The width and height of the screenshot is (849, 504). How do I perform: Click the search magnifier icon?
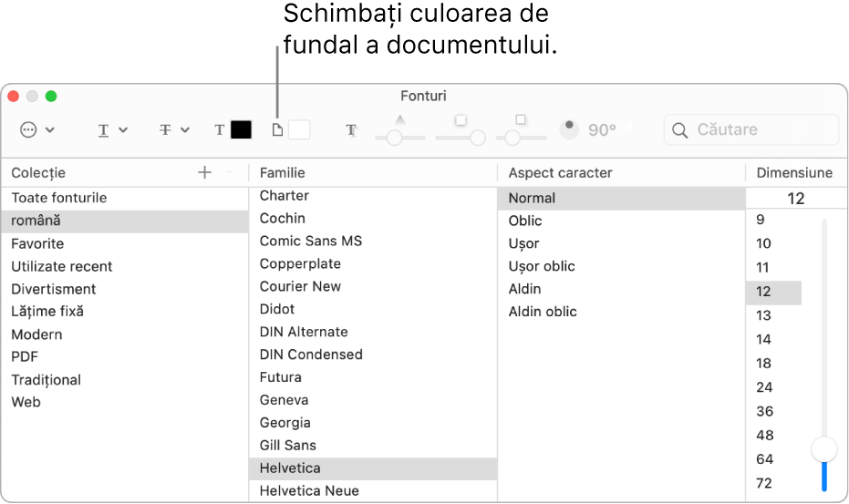[679, 130]
